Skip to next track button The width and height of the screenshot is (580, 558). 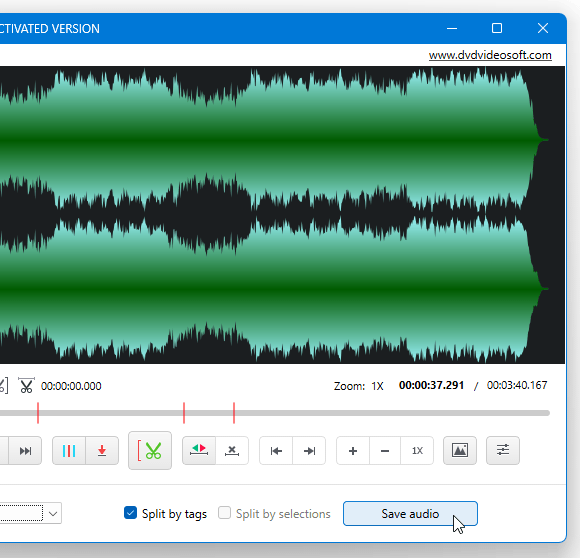[25, 451]
